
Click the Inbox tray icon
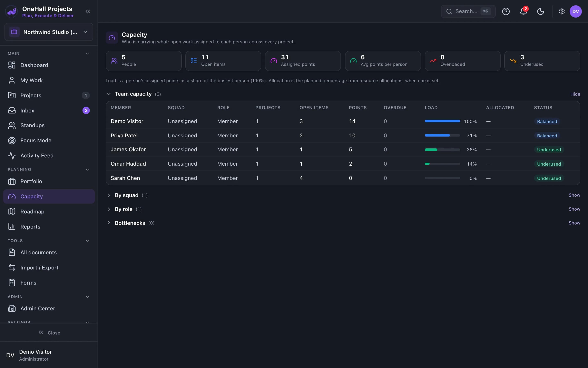[12, 110]
